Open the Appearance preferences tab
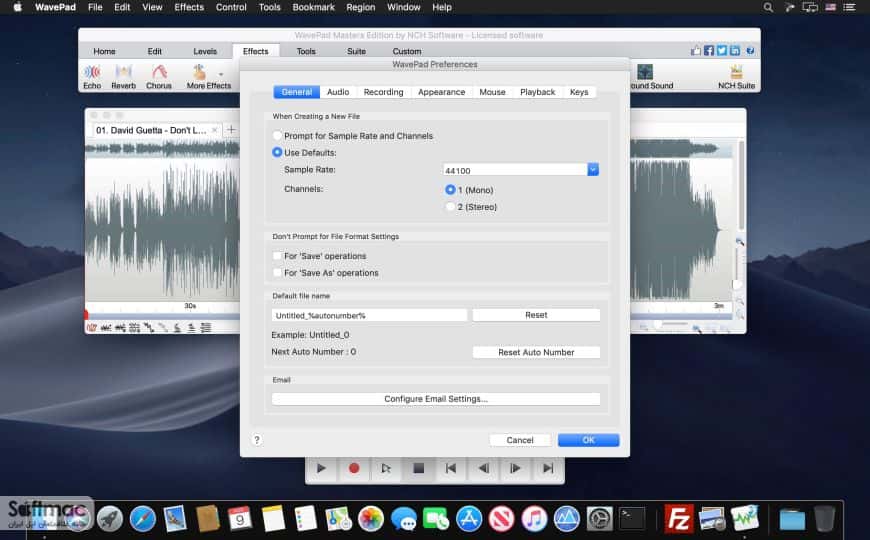 coord(442,92)
